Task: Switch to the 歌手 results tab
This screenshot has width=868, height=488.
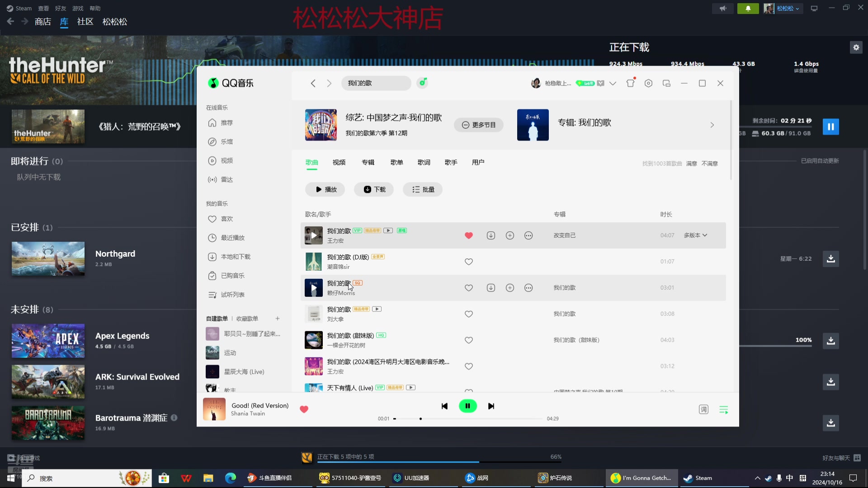Action: 451,163
